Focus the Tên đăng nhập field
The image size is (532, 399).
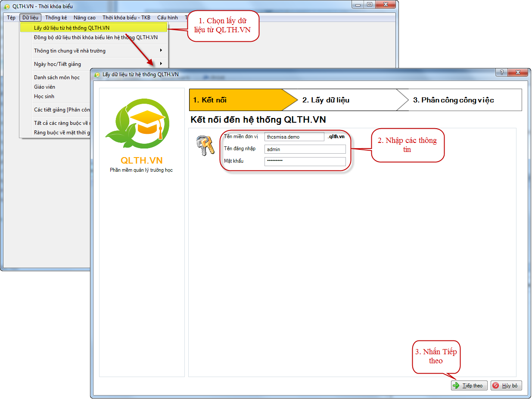(x=305, y=149)
